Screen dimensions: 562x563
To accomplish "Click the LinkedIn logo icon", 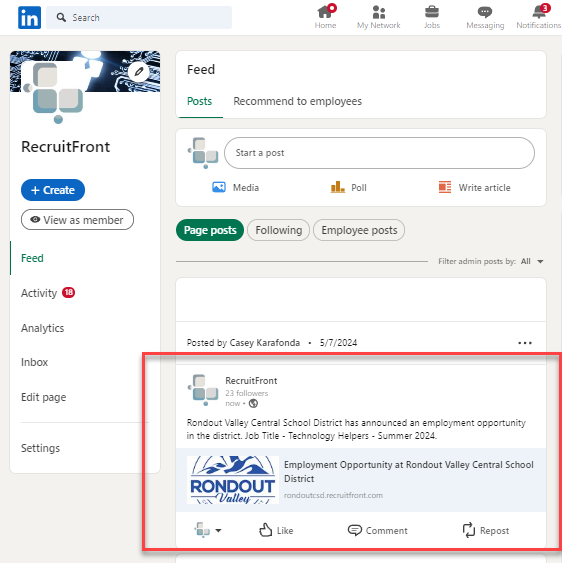I will tap(29, 18).
